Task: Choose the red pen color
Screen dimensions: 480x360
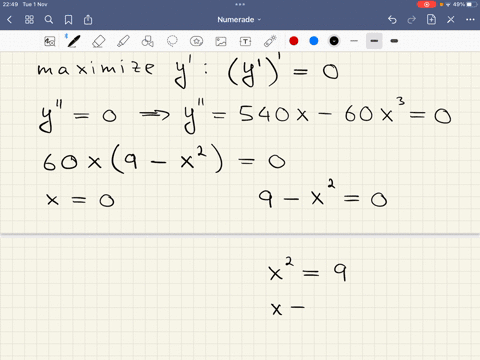Action: tap(294, 41)
